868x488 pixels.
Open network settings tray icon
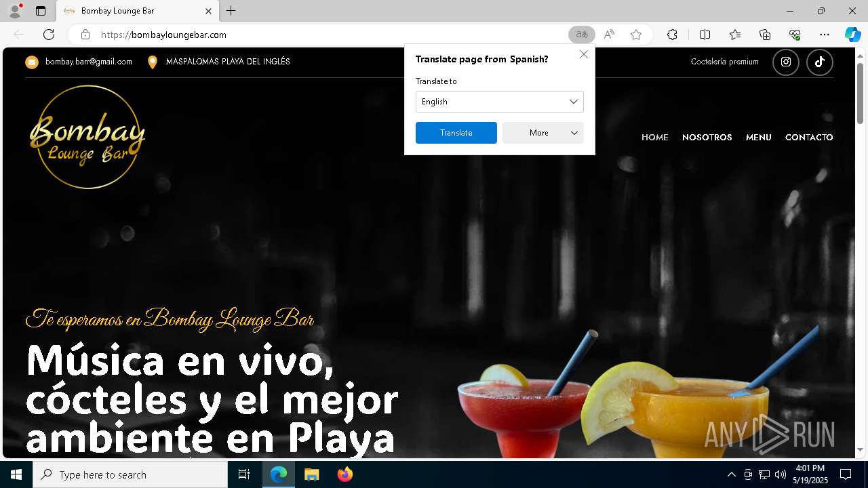click(764, 474)
